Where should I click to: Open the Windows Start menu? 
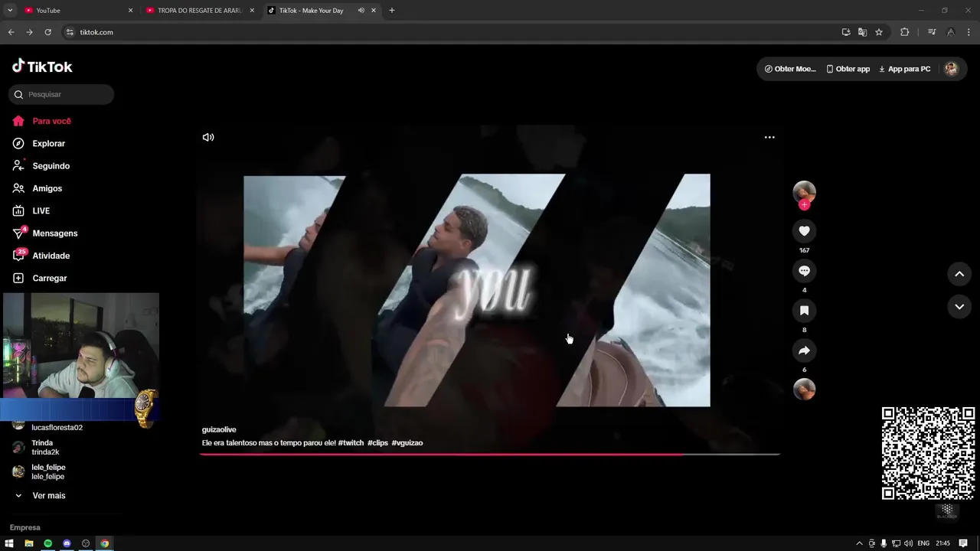point(9,543)
